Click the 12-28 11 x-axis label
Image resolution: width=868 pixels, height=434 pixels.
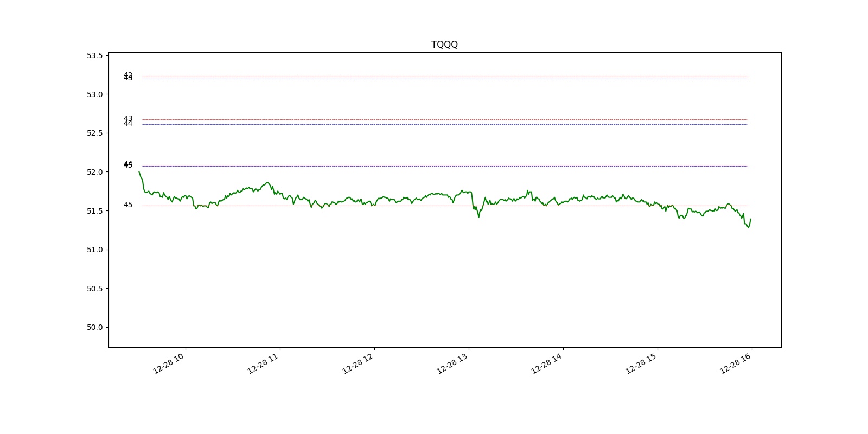(x=264, y=362)
